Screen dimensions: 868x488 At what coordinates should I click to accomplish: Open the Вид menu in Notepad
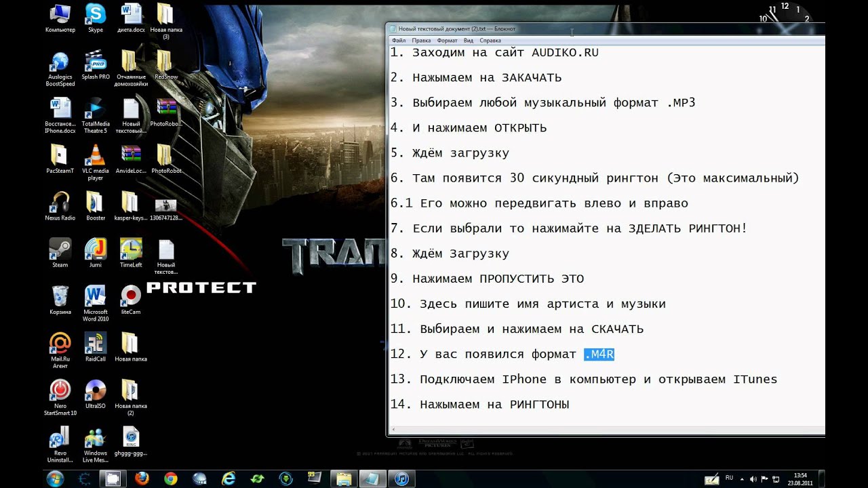(469, 41)
